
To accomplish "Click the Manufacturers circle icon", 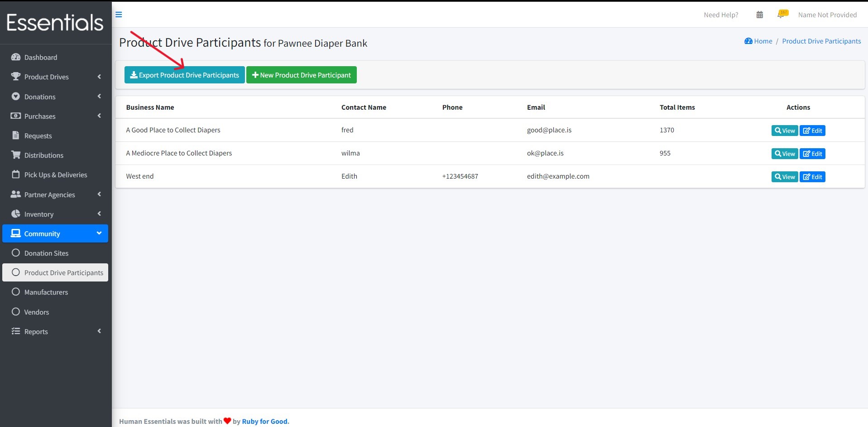I will click(x=16, y=292).
